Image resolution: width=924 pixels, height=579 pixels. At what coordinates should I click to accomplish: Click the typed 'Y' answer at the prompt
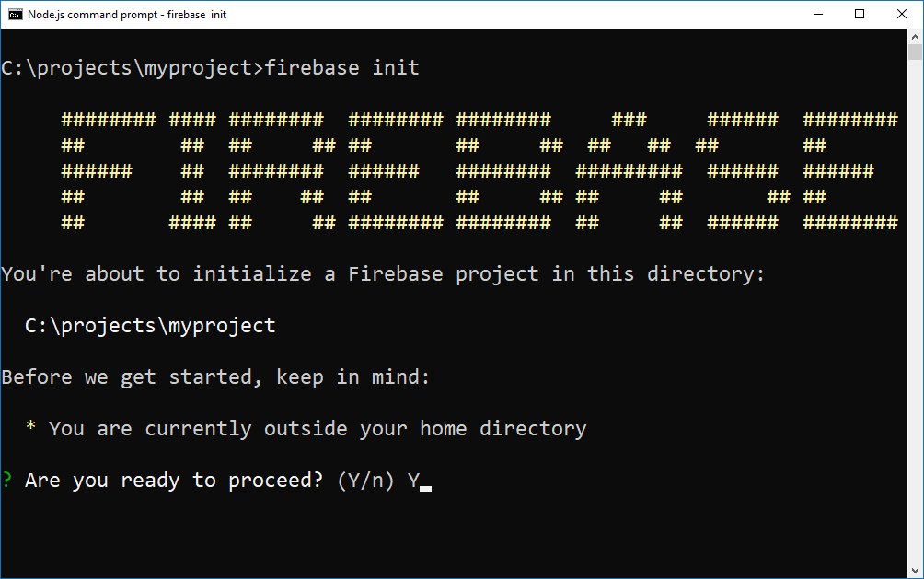[x=413, y=480]
